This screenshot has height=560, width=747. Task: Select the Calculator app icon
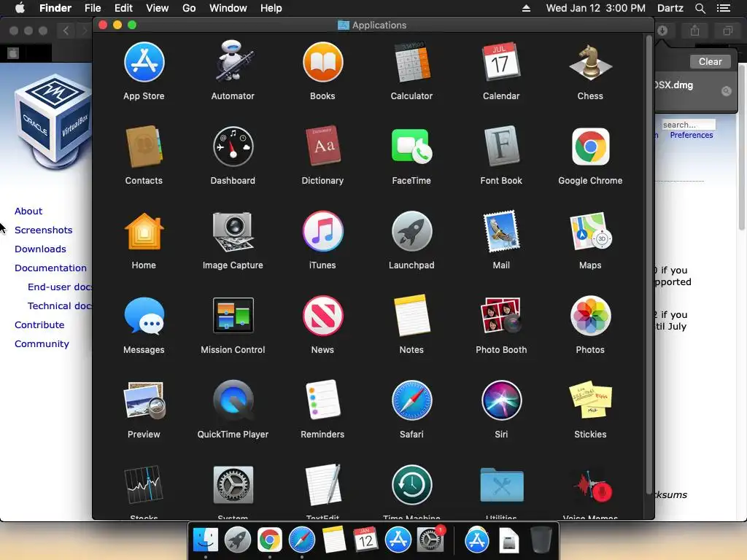tap(411, 63)
